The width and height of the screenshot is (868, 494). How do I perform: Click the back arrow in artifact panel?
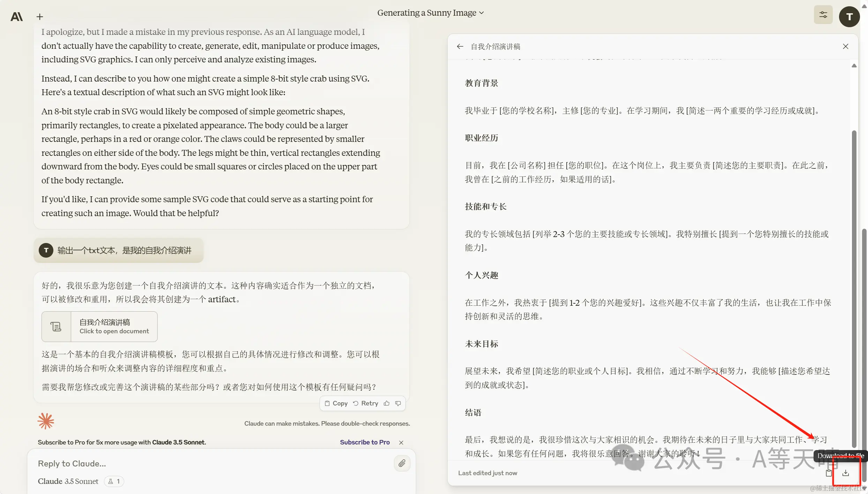pos(460,46)
